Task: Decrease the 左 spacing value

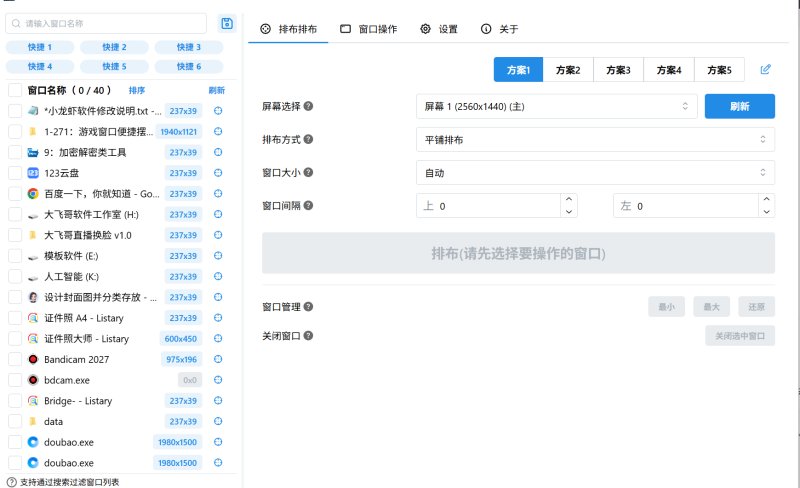Action: [766, 212]
